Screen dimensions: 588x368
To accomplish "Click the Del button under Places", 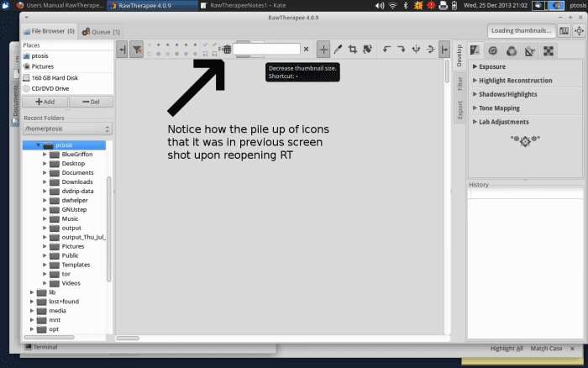I will (x=91, y=102).
